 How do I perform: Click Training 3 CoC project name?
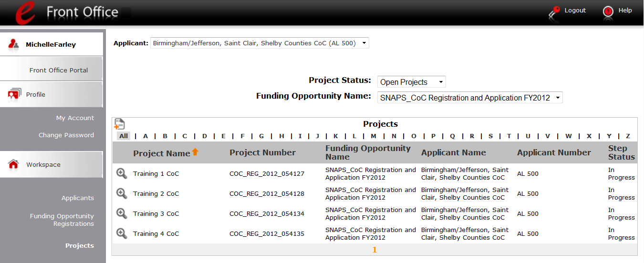(x=156, y=213)
